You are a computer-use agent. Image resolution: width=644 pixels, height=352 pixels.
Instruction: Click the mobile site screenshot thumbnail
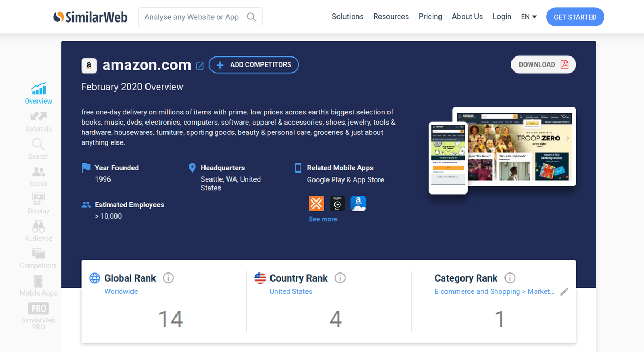pyautogui.click(x=448, y=158)
